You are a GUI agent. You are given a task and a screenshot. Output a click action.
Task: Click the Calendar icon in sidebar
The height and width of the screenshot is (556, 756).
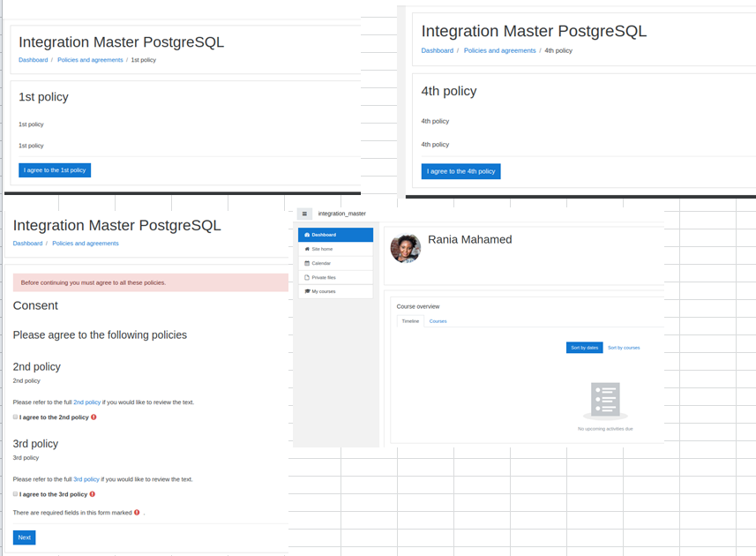pyautogui.click(x=307, y=263)
